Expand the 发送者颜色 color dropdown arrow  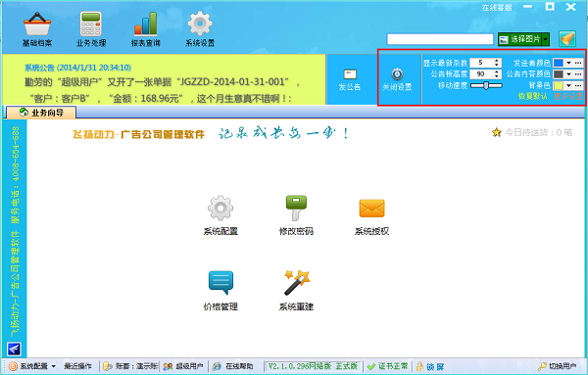click(568, 63)
